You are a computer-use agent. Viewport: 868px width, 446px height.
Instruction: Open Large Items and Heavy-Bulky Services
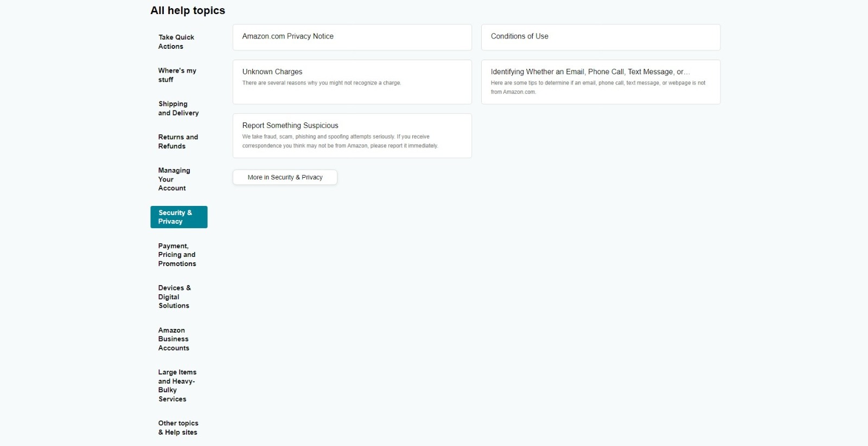[177, 385]
